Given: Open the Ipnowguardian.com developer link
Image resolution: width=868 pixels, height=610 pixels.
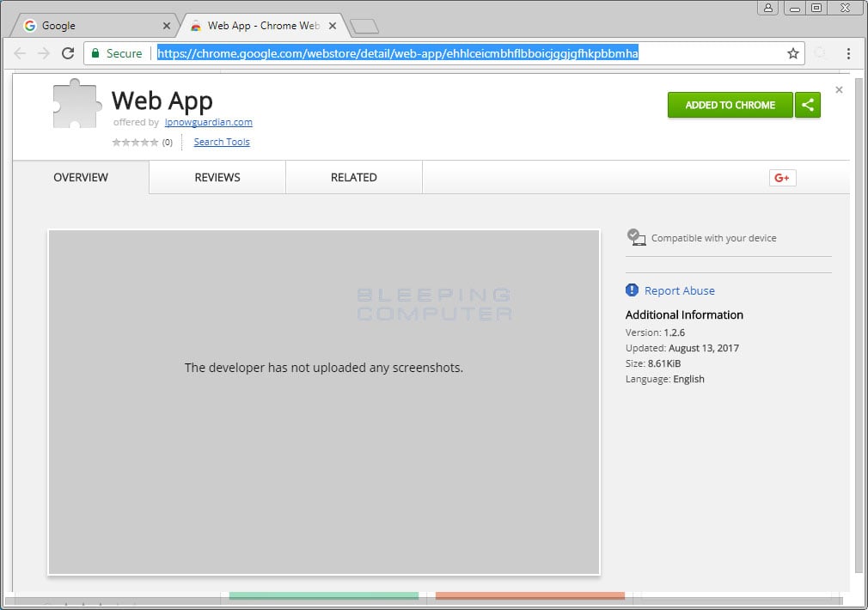Looking at the screenshot, I should pyautogui.click(x=208, y=122).
